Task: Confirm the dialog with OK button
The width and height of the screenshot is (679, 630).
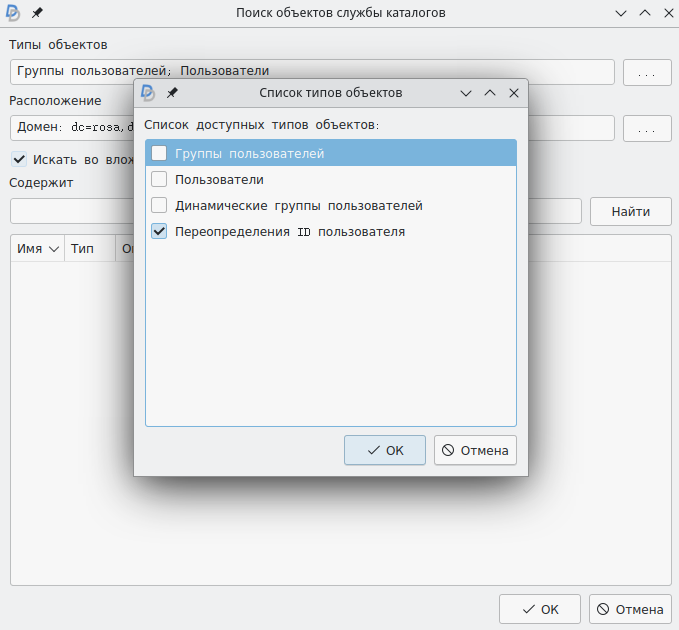Action: (x=385, y=450)
